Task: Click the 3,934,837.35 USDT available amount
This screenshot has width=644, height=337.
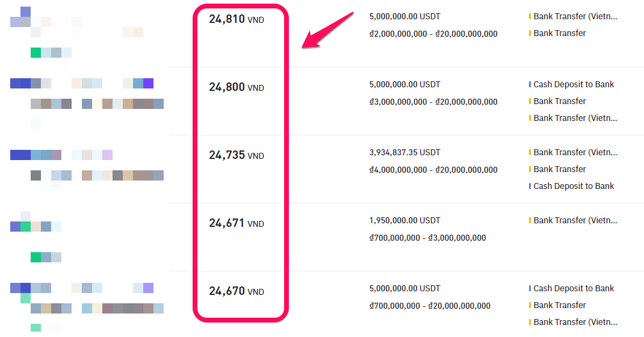Action: click(x=404, y=152)
